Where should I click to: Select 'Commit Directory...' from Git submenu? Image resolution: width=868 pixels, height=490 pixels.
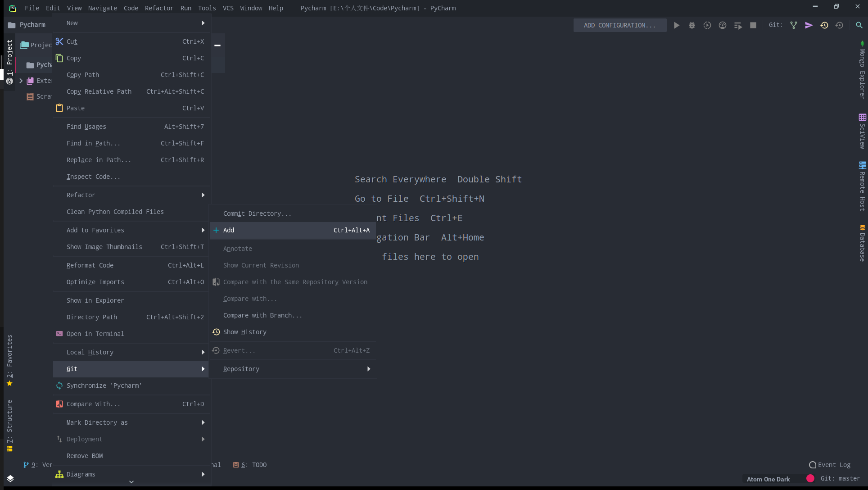coord(257,213)
